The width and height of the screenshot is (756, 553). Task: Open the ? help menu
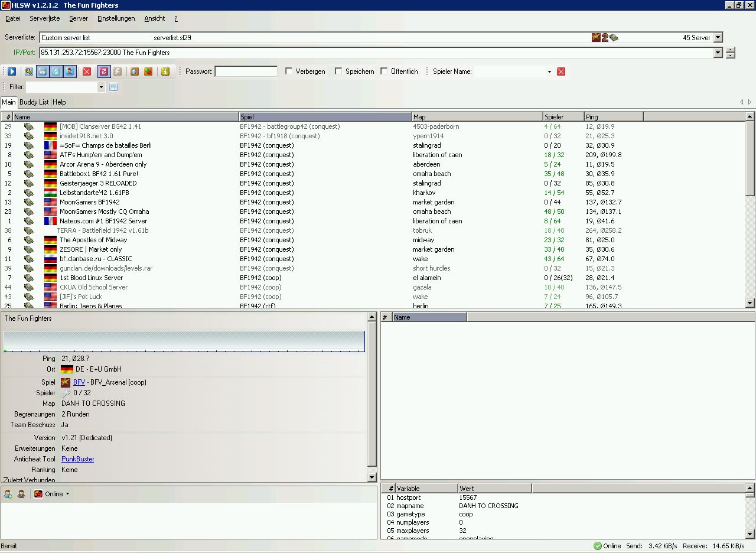click(176, 18)
